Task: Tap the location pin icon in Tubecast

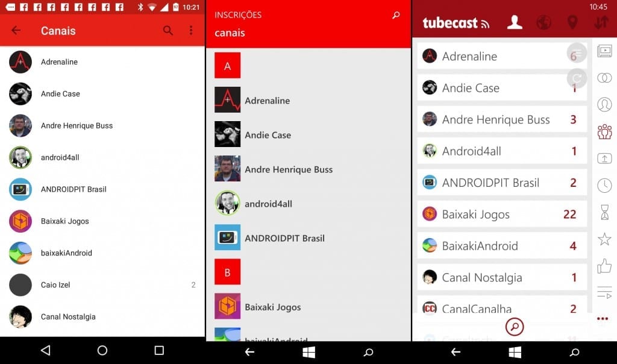Action: (572, 23)
